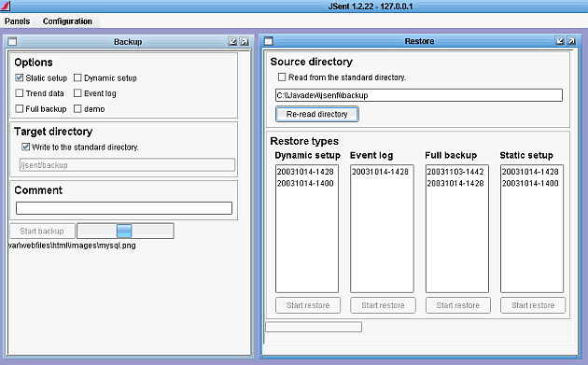Image resolution: width=588 pixels, height=365 pixels.
Task: Open the Backup panel system menu icon
Action: (x=12, y=42)
